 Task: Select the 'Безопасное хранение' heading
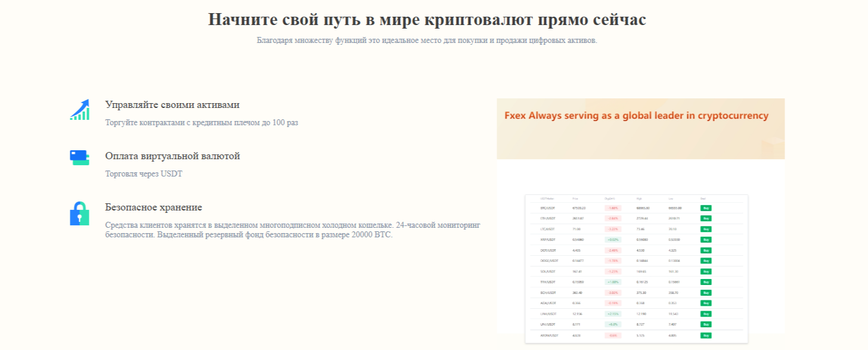pyautogui.click(x=153, y=207)
